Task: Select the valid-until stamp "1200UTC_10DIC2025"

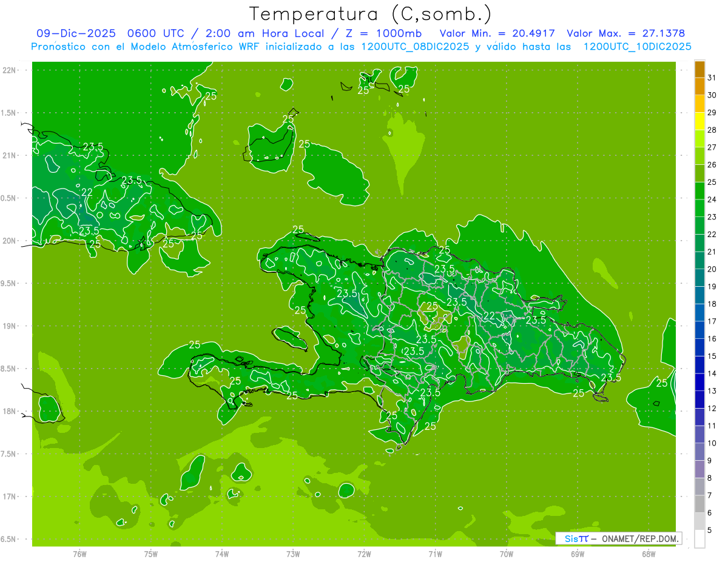Action: [x=636, y=47]
